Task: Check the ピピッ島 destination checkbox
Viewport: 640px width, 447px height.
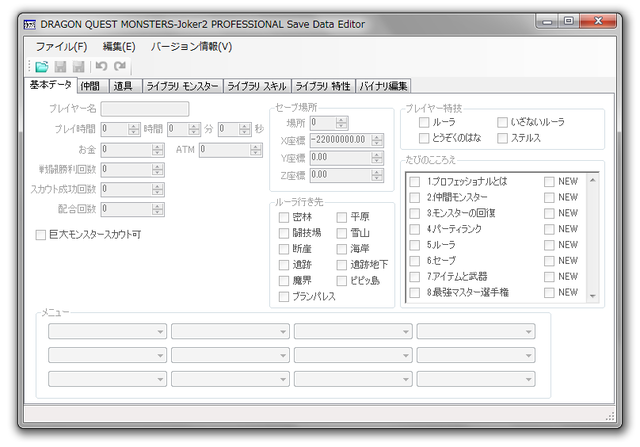Action: [x=342, y=281]
